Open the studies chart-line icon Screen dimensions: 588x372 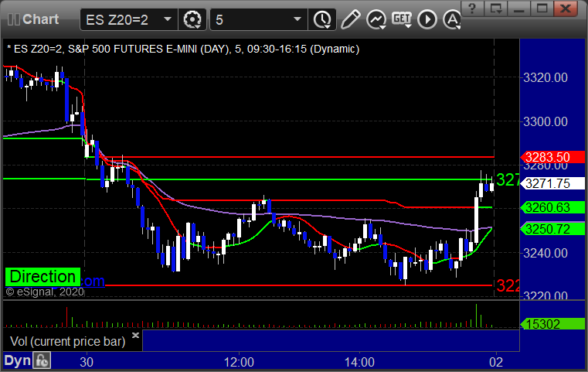click(376, 19)
